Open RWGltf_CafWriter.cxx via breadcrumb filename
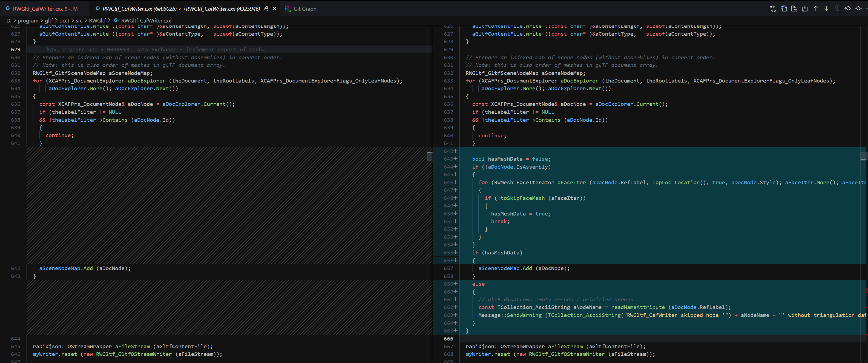Viewport: 868px width, 363px height. click(x=145, y=21)
